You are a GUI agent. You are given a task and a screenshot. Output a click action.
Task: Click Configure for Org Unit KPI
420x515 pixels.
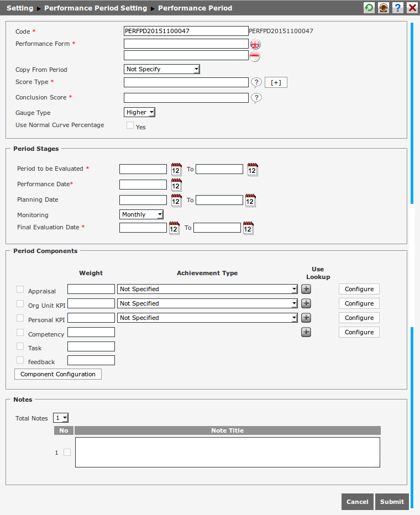[x=359, y=303]
